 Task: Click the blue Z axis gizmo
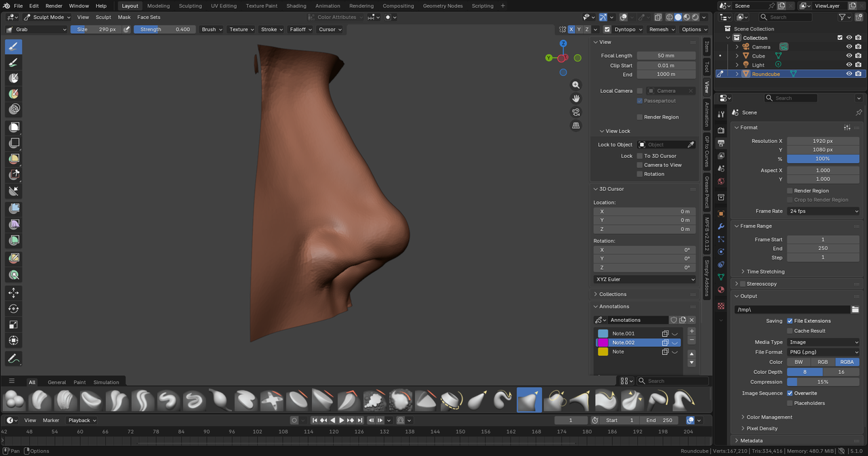tap(563, 43)
